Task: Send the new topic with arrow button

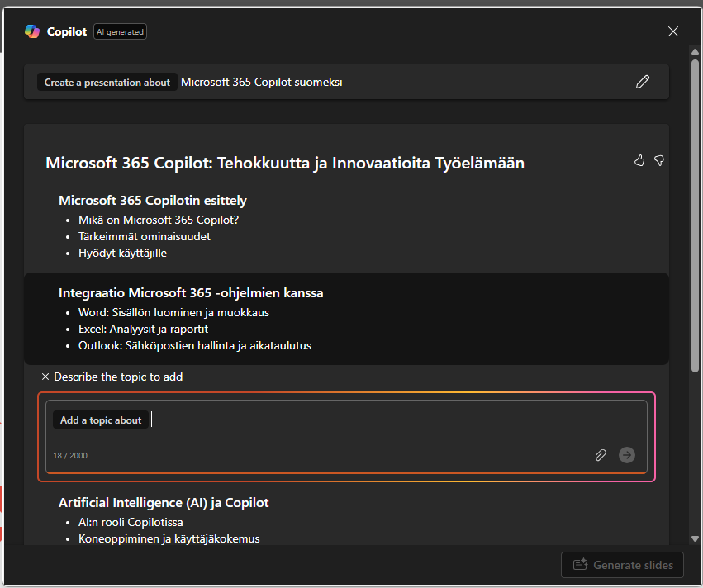Action: [627, 455]
